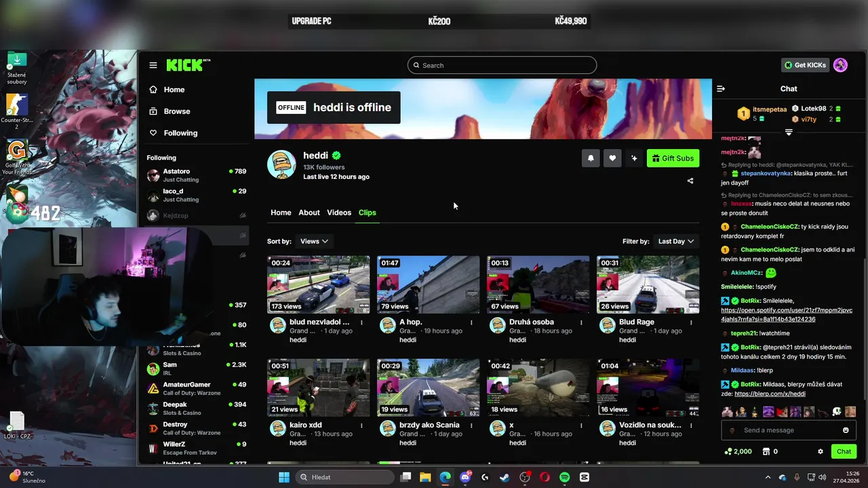Open the hamburger menu next to Kick logo

coord(153,65)
